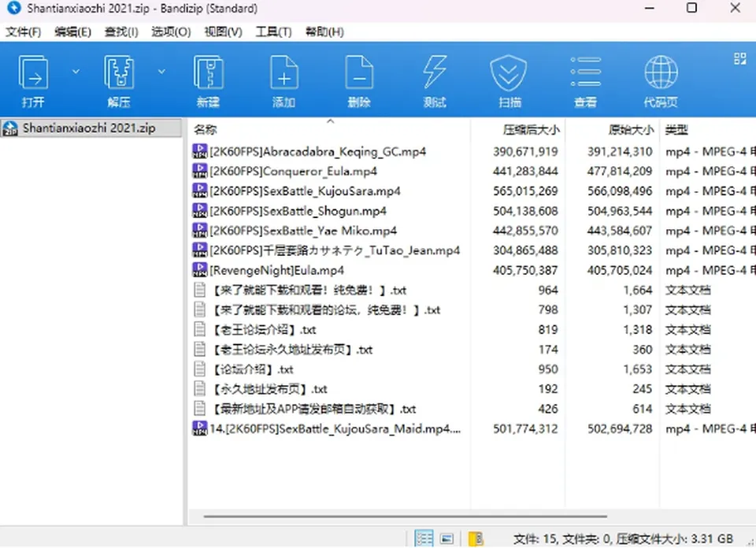756x548 pixels.
Task: Click the compressed size 390,671,919 cell
Action: 525,152
